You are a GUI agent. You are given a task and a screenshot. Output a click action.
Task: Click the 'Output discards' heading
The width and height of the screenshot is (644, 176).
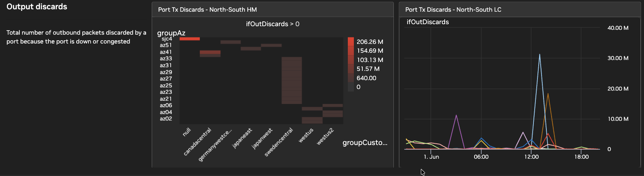pyautogui.click(x=37, y=6)
